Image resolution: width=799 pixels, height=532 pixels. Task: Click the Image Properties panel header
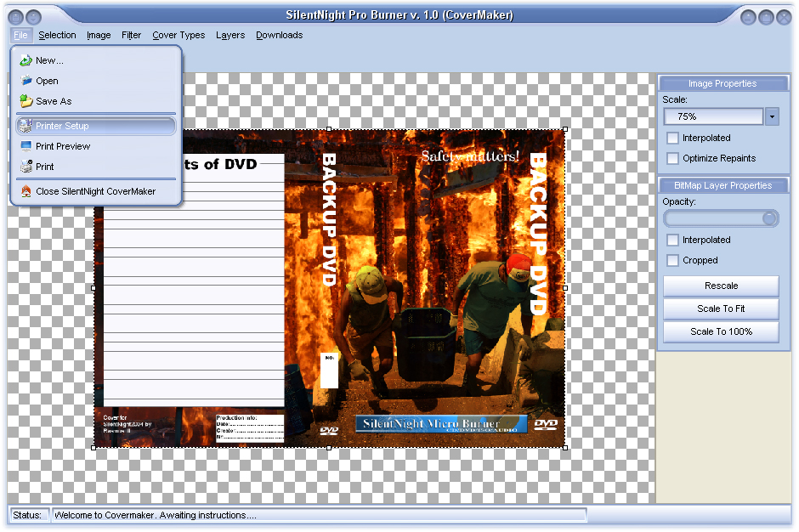pyautogui.click(x=723, y=83)
